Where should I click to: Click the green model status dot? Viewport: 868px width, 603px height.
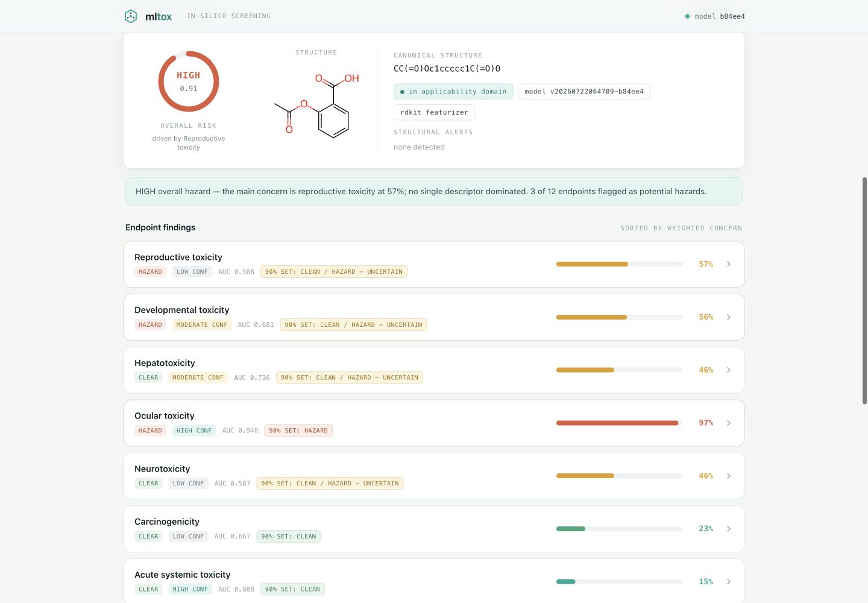pyautogui.click(x=687, y=16)
